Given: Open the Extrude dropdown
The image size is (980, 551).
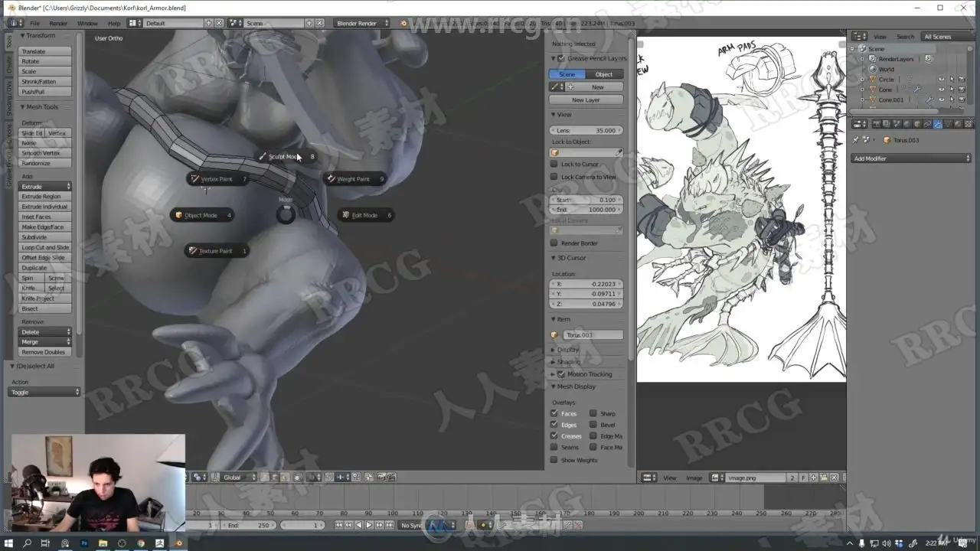Looking at the screenshot, I should [x=45, y=187].
